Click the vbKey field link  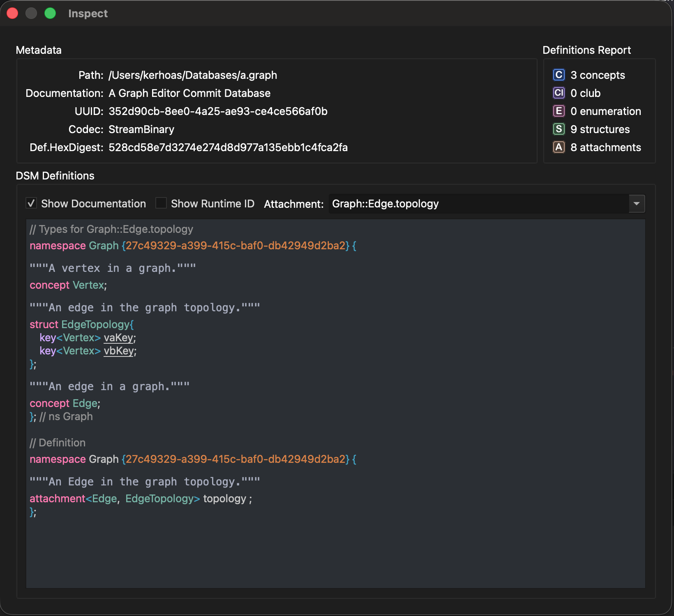tap(119, 351)
